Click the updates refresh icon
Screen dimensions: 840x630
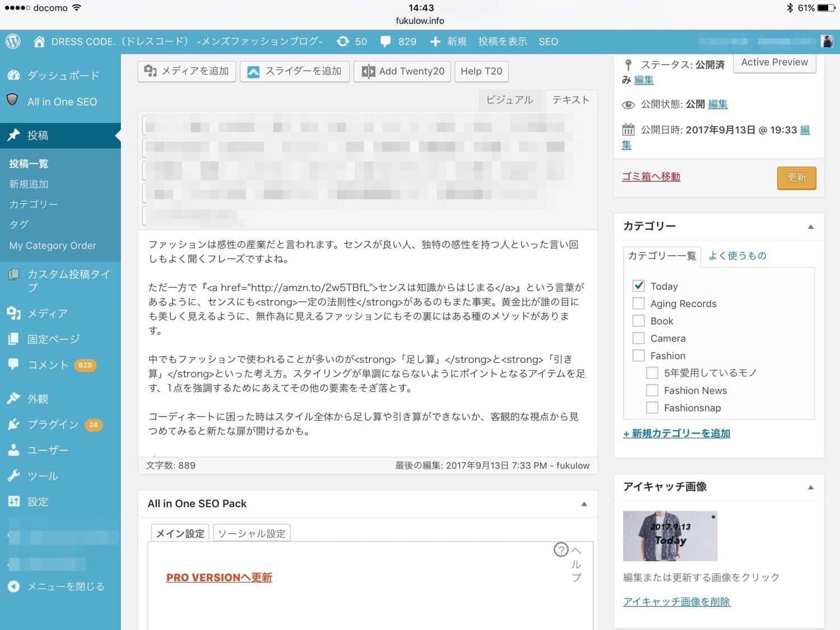(343, 41)
